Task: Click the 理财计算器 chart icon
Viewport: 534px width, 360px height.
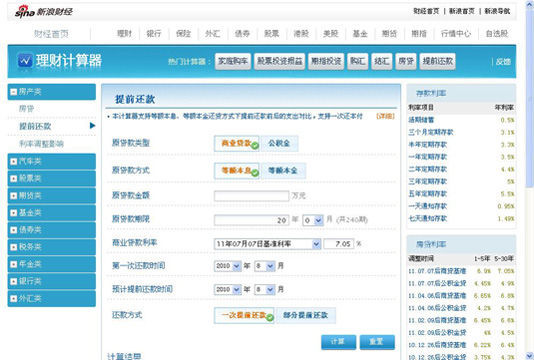Action: click(x=25, y=61)
